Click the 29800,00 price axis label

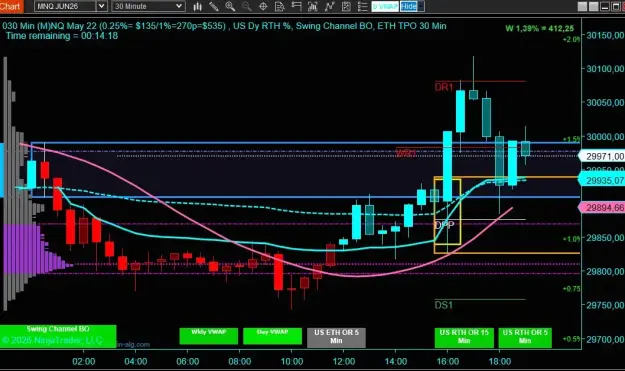[x=605, y=271]
